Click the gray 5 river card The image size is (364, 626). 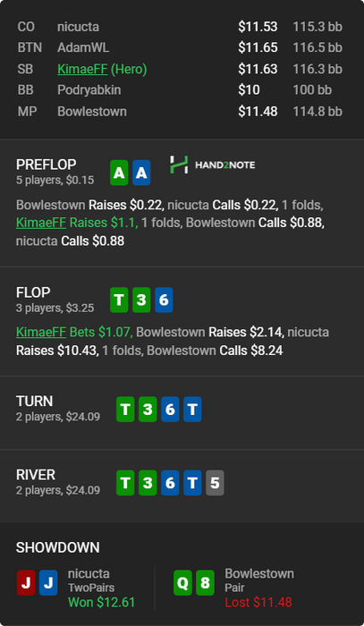[215, 483]
